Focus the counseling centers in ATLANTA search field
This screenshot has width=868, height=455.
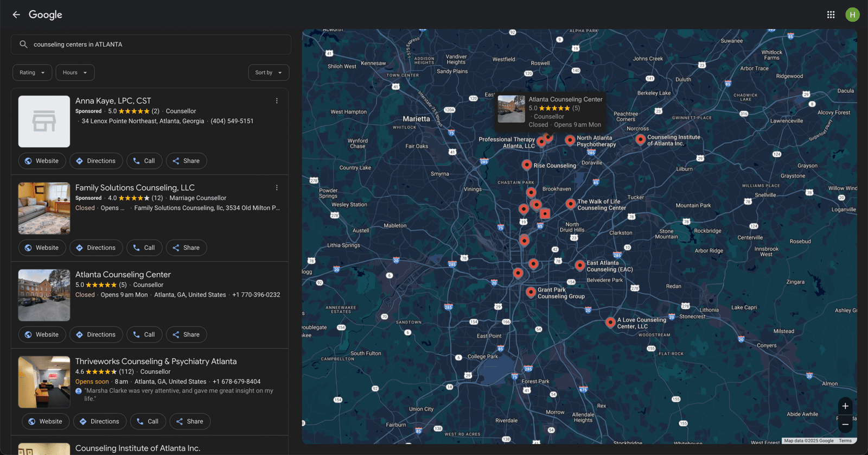click(x=151, y=45)
